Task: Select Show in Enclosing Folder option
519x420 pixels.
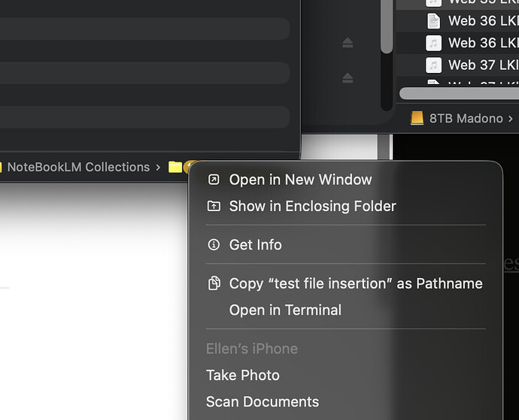Action: click(312, 206)
